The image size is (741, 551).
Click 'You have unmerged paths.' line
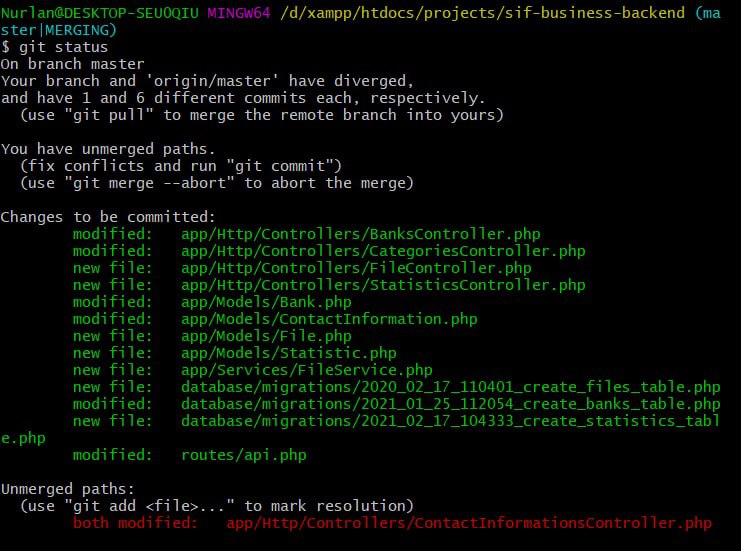click(108, 149)
